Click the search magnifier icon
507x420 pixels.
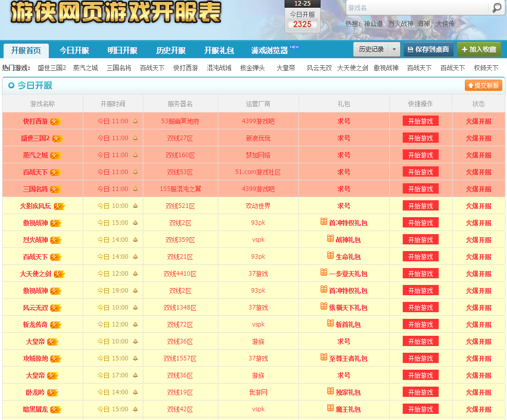coord(497,7)
